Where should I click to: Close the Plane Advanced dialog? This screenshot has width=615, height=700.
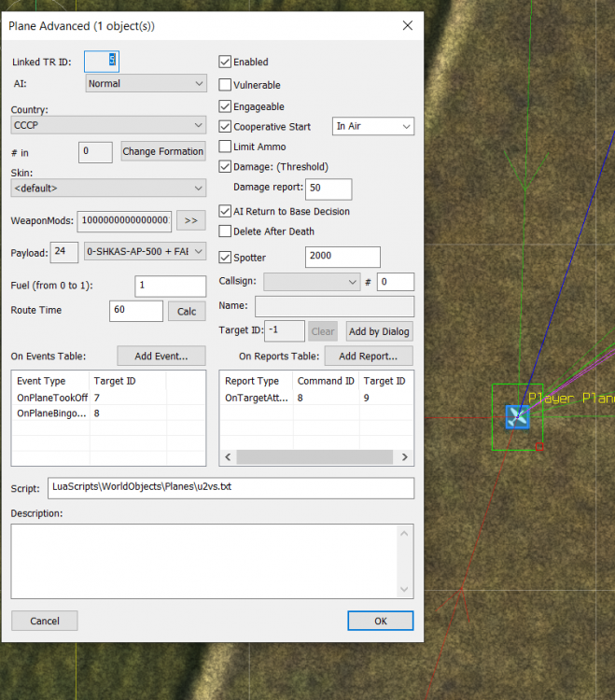coord(407,26)
